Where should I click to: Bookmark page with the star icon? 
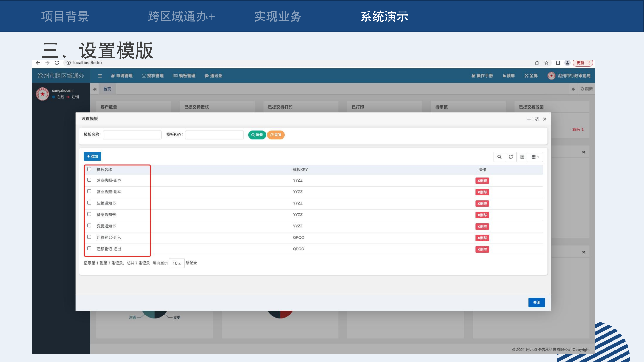546,63
